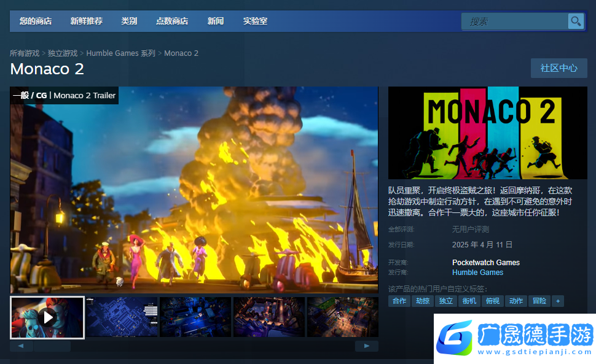The image size is (596, 364).
Task: Follow the 独立游戏 breadcrumb link
Action: [x=63, y=53]
